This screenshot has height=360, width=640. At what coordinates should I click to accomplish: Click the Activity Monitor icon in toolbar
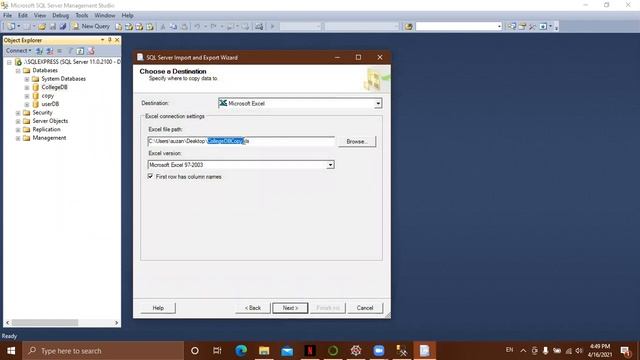click(x=259, y=27)
